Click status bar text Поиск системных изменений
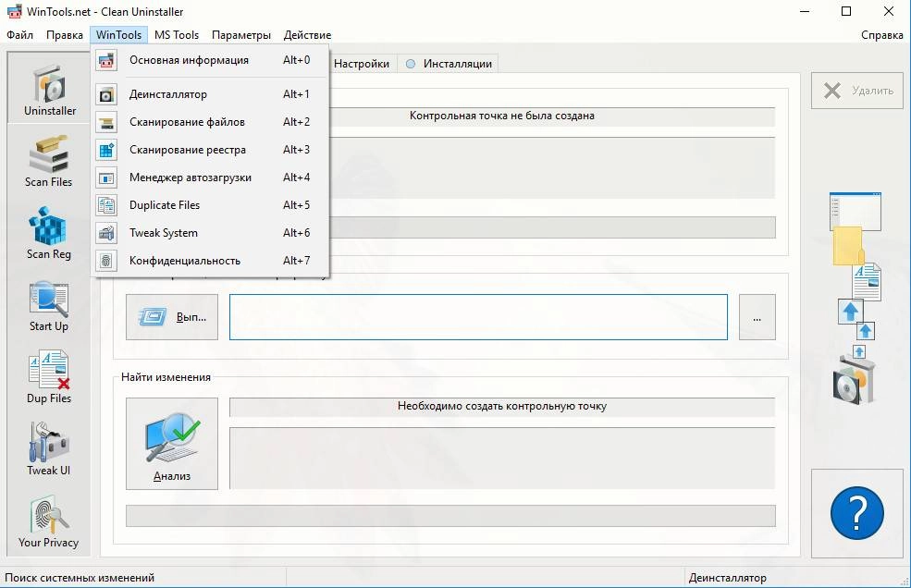Image resolution: width=911 pixels, height=588 pixels. (x=80, y=578)
